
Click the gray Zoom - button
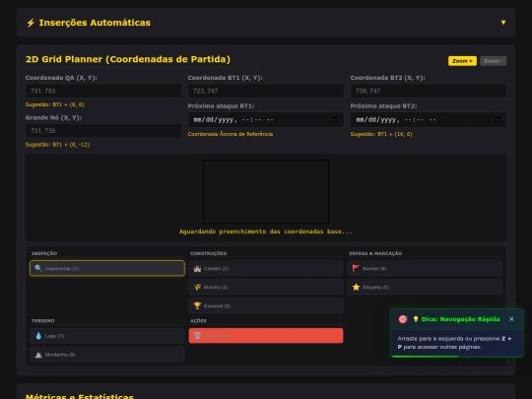pos(493,61)
